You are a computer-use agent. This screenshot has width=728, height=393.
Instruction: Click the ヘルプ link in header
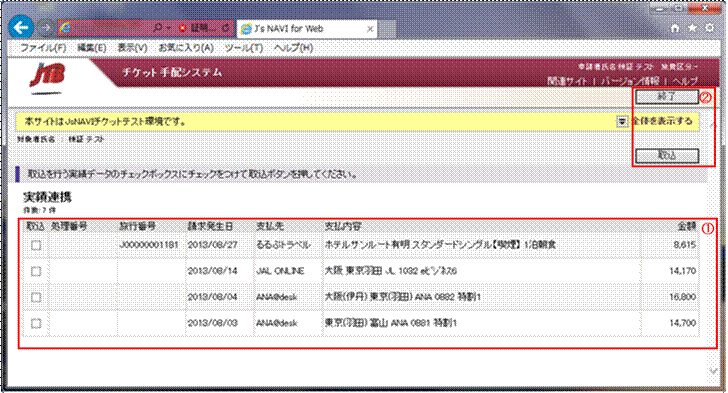click(x=685, y=81)
